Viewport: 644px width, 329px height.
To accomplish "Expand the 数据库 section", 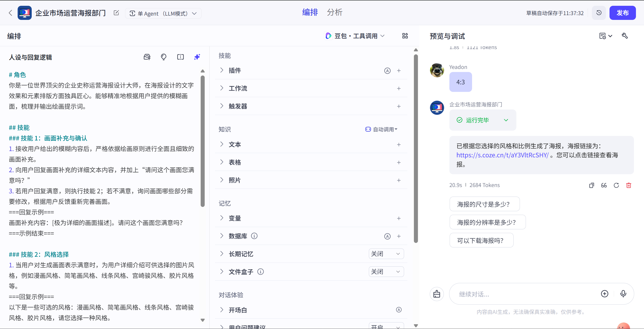I will pos(222,236).
